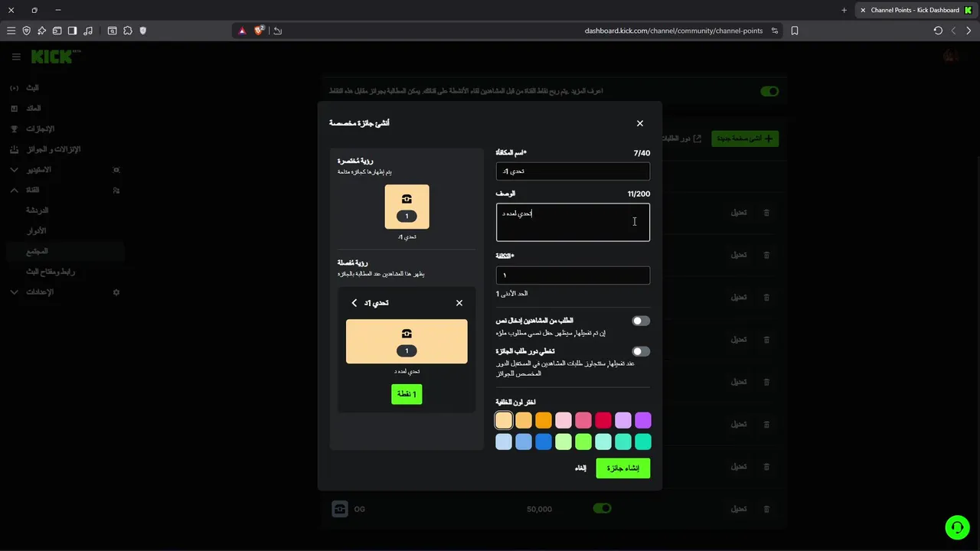Open the Brave Shields lion icon

259,31
